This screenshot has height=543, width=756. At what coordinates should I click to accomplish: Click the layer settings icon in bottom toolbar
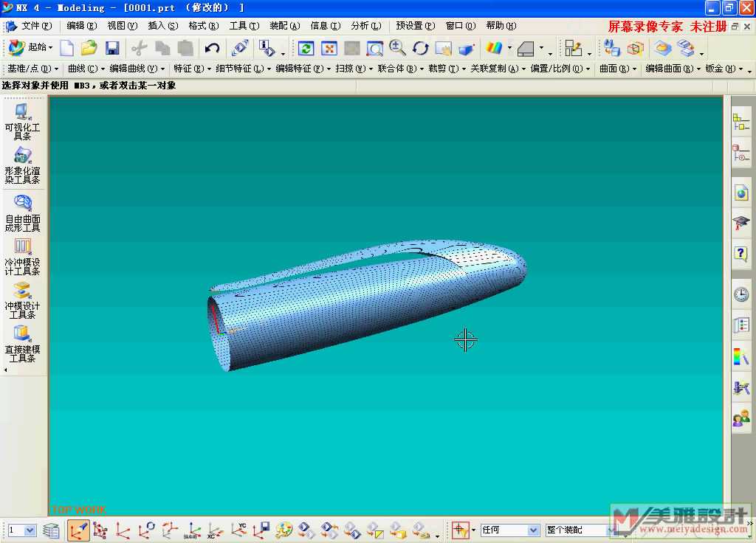click(x=51, y=530)
